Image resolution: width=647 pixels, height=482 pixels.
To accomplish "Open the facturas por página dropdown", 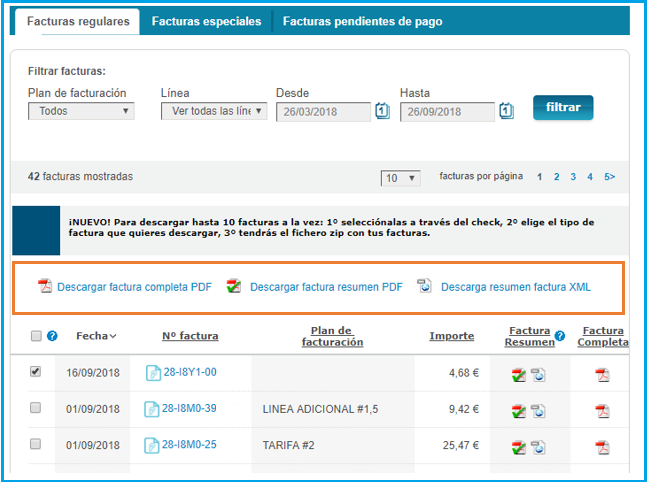I will pos(401,178).
